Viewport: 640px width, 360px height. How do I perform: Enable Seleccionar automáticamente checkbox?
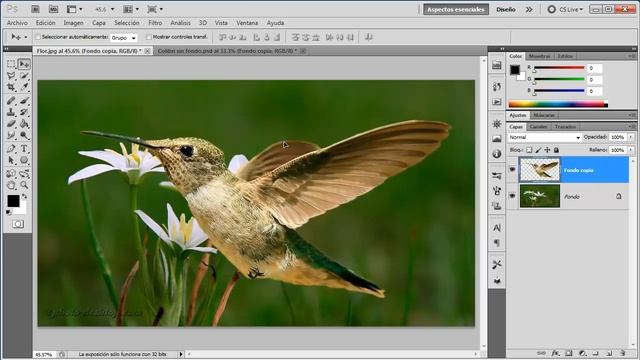pyautogui.click(x=38, y=37)
